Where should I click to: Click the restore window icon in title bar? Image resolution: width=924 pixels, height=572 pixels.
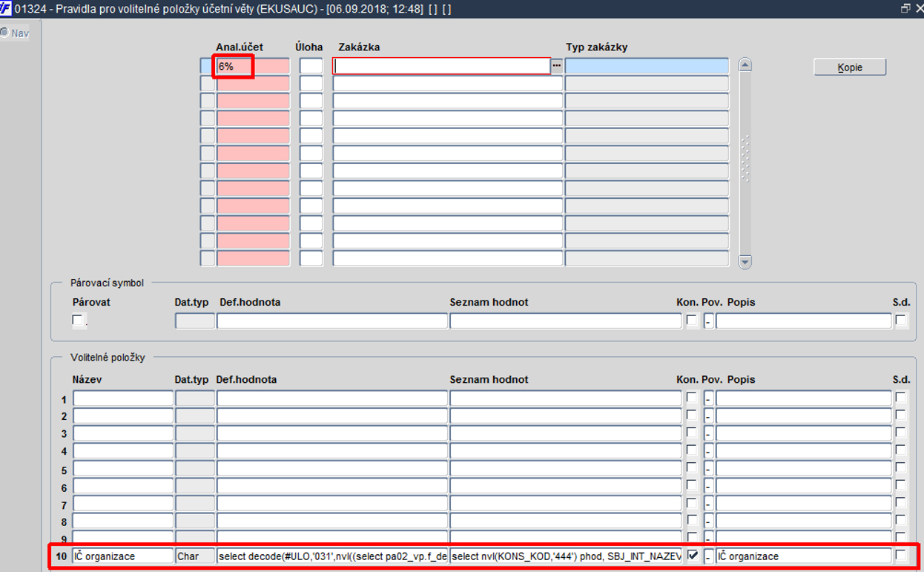click(x=905, y=8)
